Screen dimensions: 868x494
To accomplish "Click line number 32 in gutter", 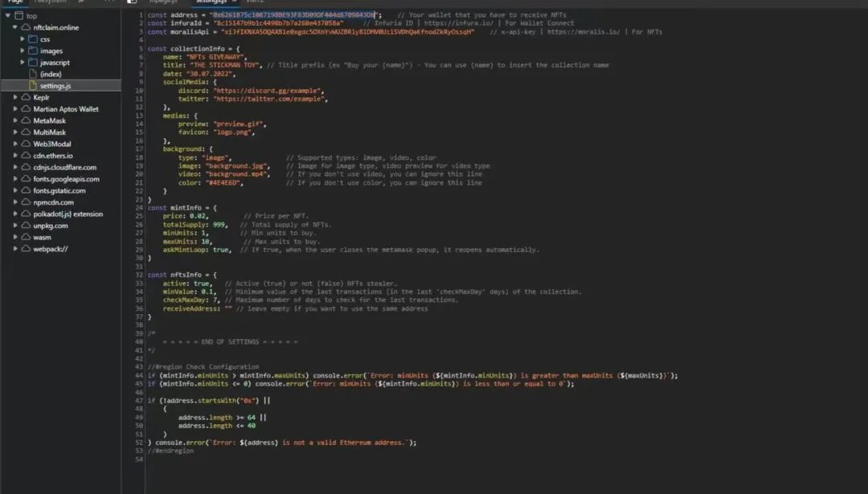I will (x=139, y=275).
